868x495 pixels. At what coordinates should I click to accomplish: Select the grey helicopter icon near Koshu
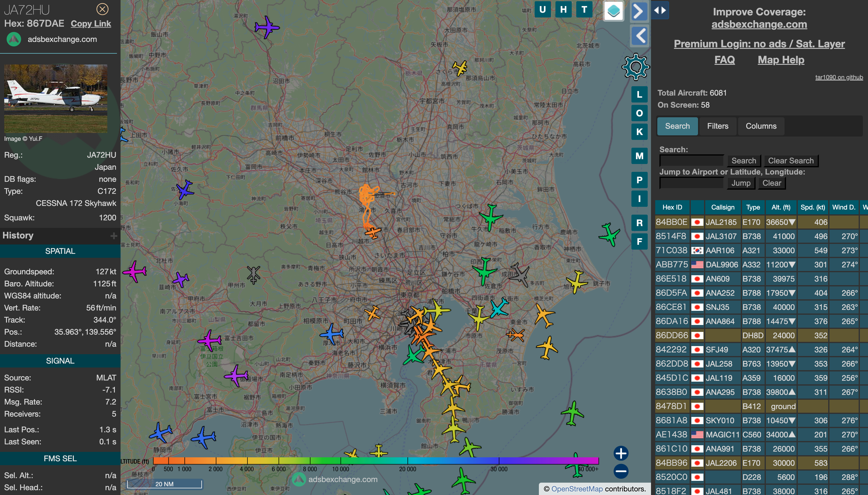tap(253, 275)
